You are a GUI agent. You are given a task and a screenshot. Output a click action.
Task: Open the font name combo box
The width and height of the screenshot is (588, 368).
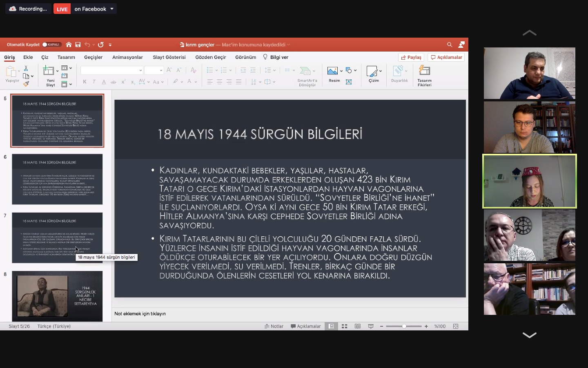111,70
